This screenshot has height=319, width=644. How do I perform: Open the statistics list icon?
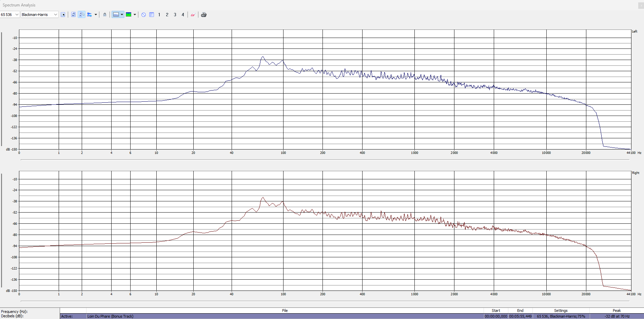(x=152, y=15)
